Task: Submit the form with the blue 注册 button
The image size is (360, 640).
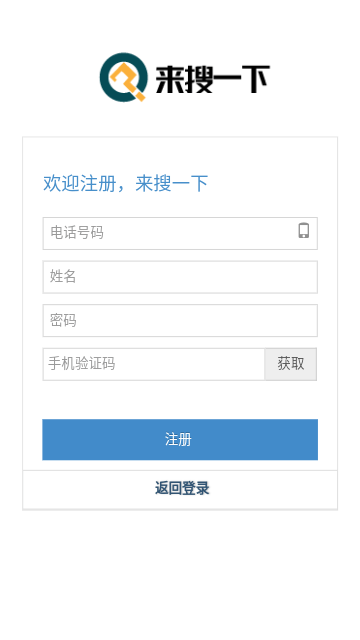Action: click(180, 440)
